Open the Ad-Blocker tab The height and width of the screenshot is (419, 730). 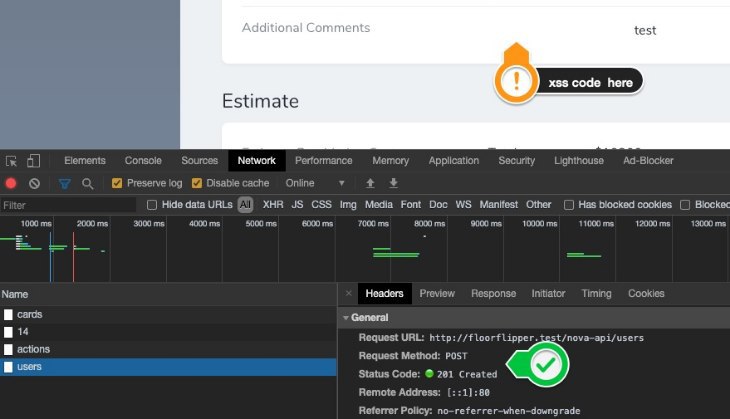(649, 161)
